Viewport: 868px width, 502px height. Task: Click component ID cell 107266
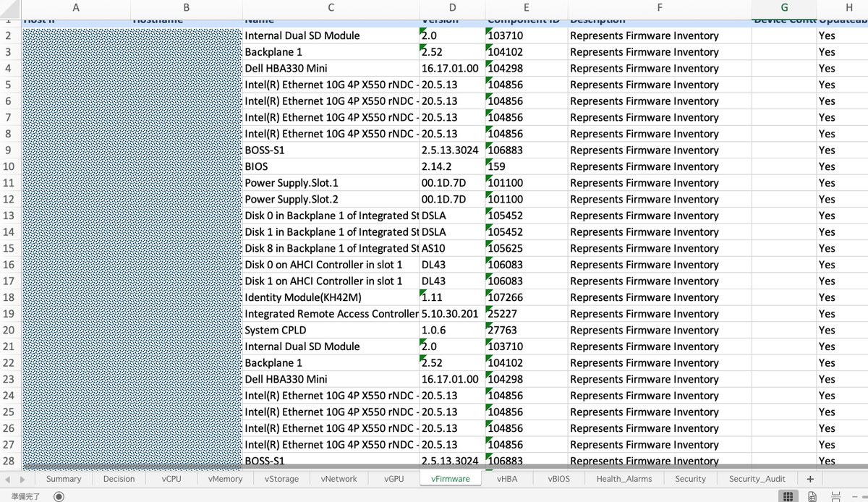(527, 297)
